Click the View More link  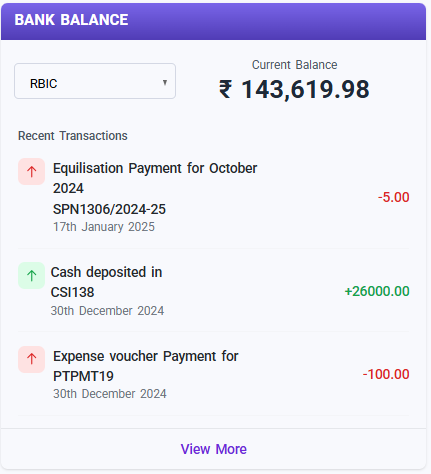tap(214, 449)
